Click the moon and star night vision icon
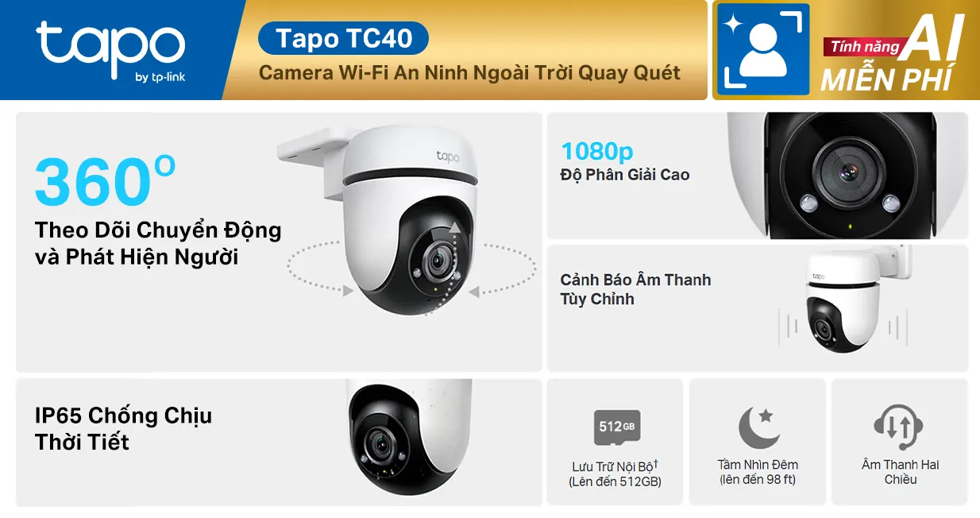980x518 pixels. (758, 427)
